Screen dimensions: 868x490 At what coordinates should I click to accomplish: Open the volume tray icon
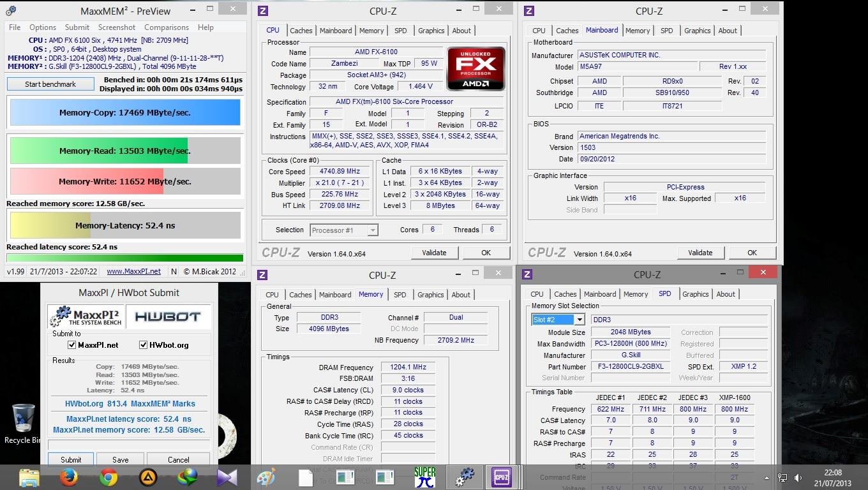pyautogui.click(x=798, y=477)
